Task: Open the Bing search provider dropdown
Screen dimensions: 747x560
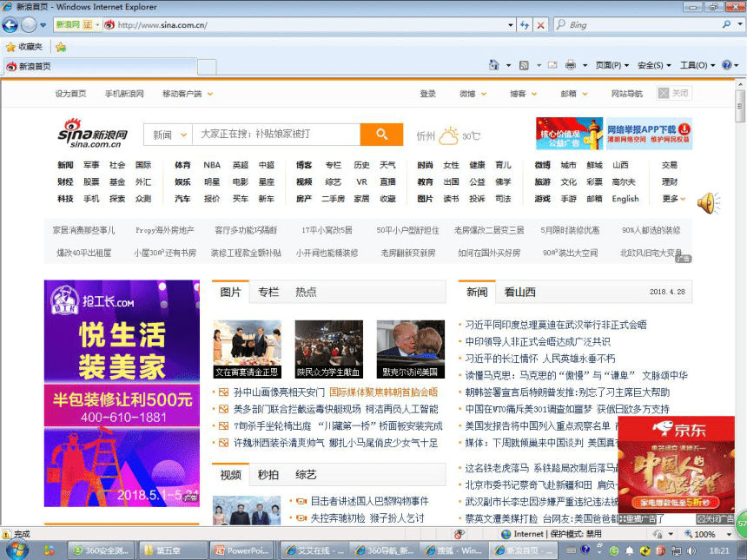Action: (740, 25)
